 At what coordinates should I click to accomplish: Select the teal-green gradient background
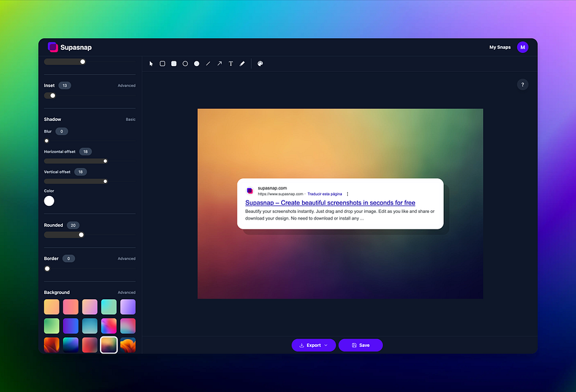[109, 307]
